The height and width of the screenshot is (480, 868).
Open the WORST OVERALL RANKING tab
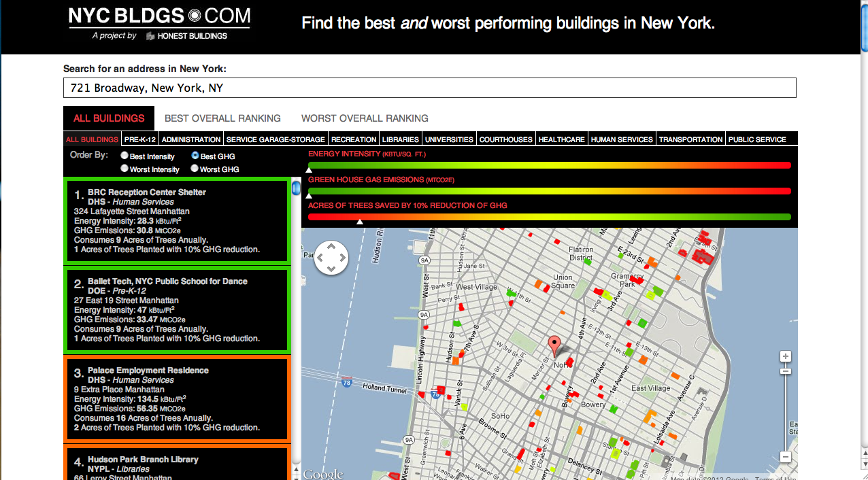coord(365,118)
